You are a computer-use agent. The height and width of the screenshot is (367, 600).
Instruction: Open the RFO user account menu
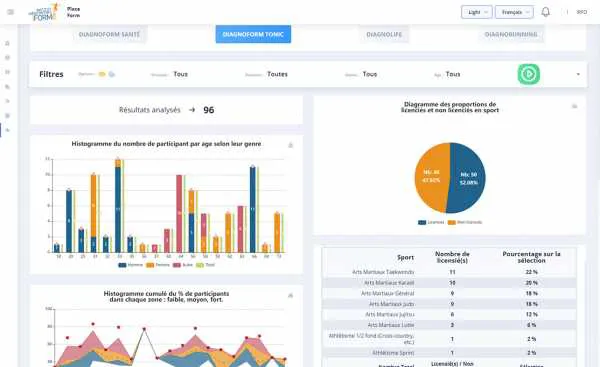[x=582, y=12]
